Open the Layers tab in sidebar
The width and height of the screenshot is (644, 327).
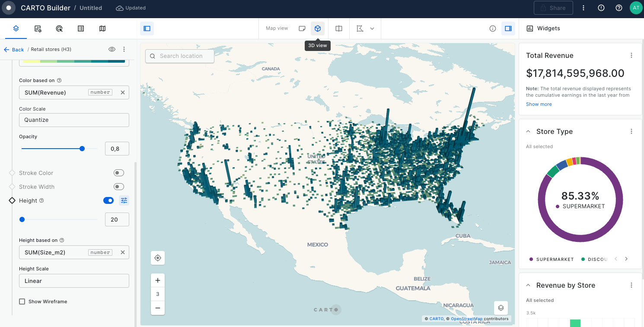(x=16, y=29)
